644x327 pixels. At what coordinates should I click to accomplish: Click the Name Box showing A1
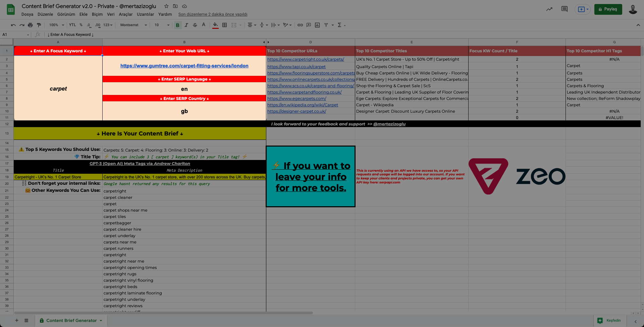tap(15, 35)
